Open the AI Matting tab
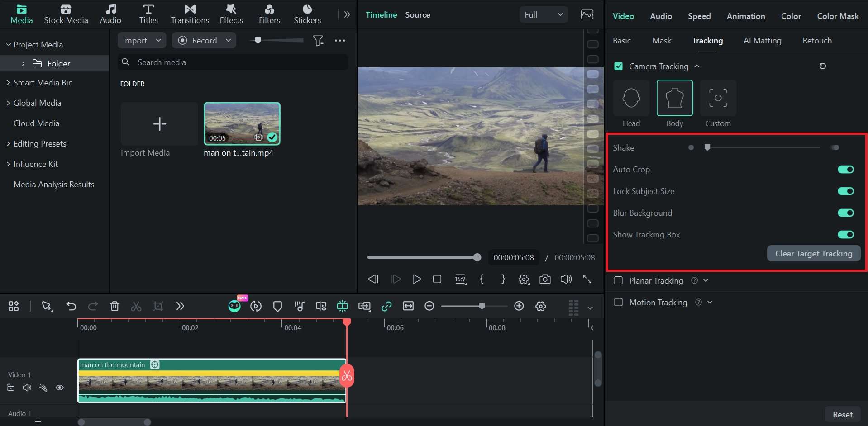 [x=762, y=40]
